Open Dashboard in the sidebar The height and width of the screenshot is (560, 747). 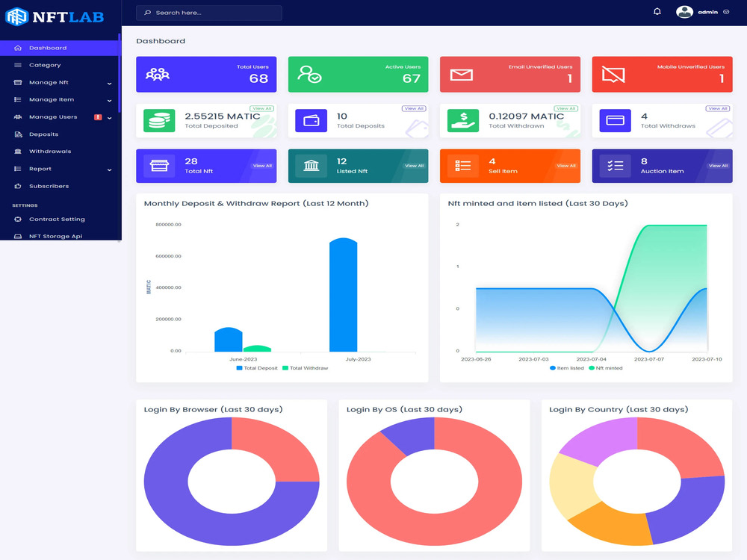[x=59, y=48]
